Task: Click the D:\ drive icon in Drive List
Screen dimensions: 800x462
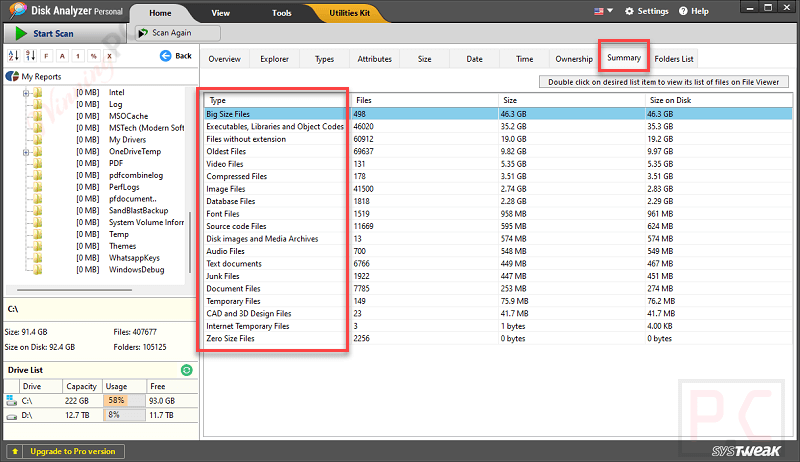Action: [11, 416]
